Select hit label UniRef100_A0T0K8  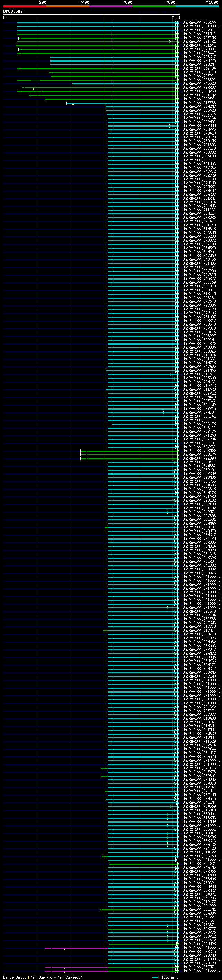point(199,496)
